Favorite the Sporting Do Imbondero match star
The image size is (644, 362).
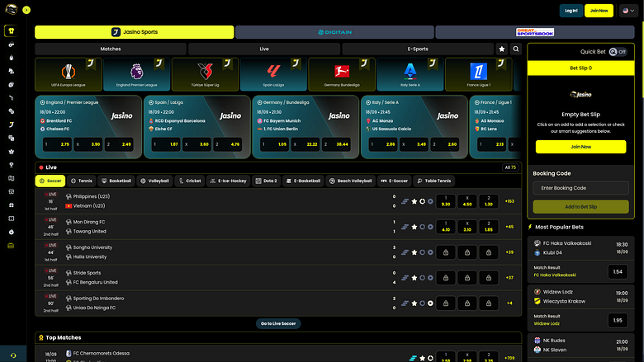[x=414, y=303]
